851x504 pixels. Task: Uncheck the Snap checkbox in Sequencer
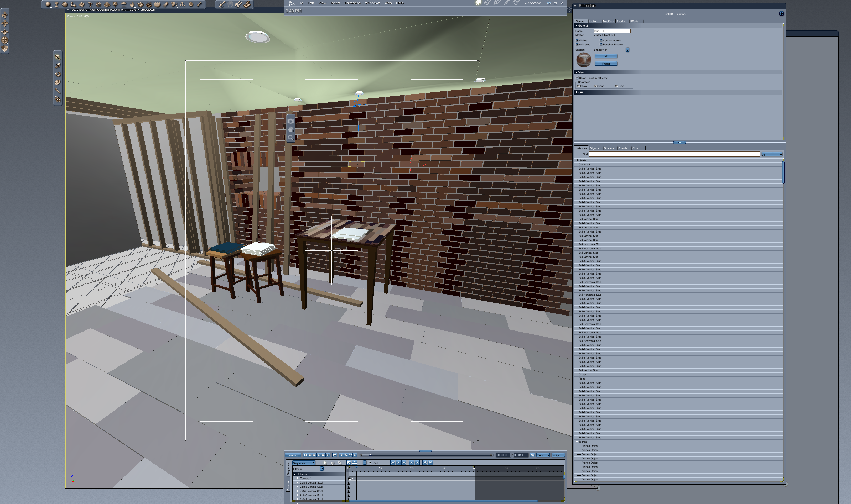(x=370, y=463)
